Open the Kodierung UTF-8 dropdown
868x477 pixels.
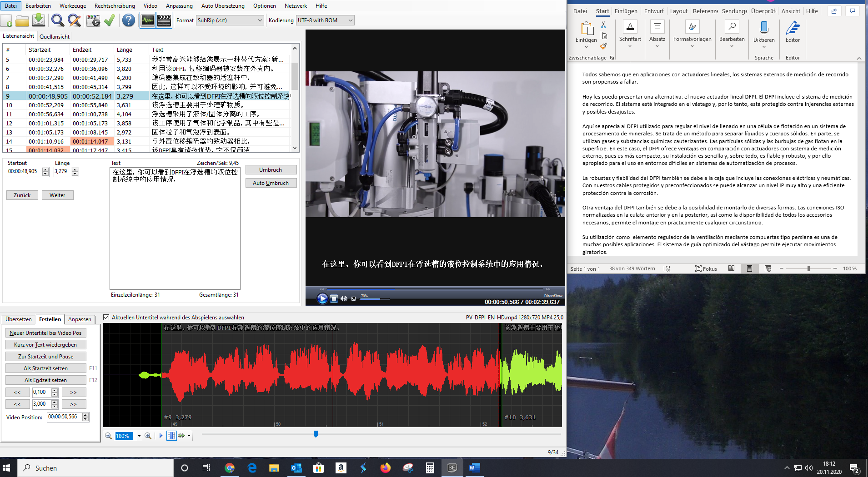point(325,20)
